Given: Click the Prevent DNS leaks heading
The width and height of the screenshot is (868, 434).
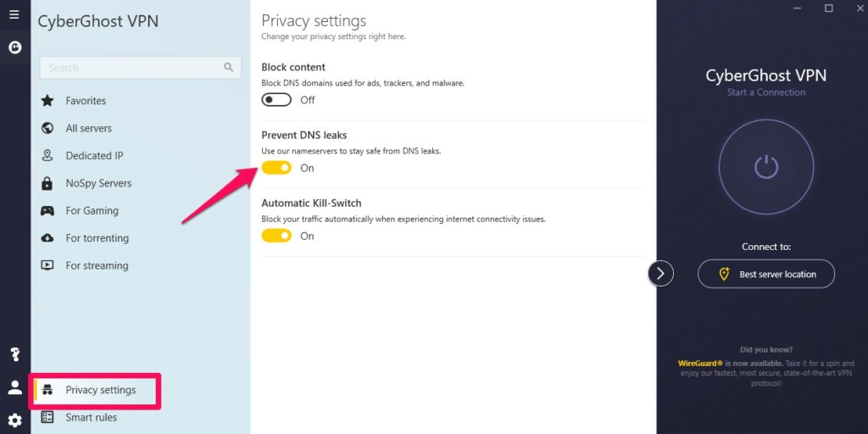Looking at the screenshot, I should tap(304, 135).
